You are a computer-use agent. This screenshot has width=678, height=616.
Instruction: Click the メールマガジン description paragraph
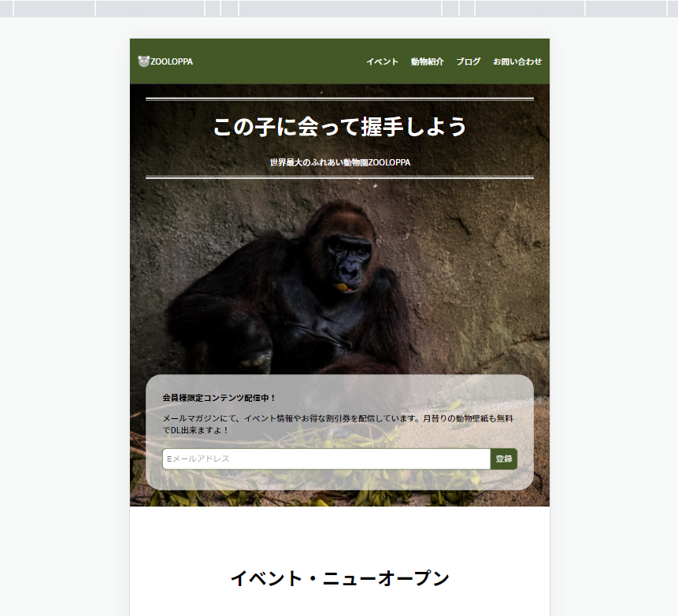338,424
